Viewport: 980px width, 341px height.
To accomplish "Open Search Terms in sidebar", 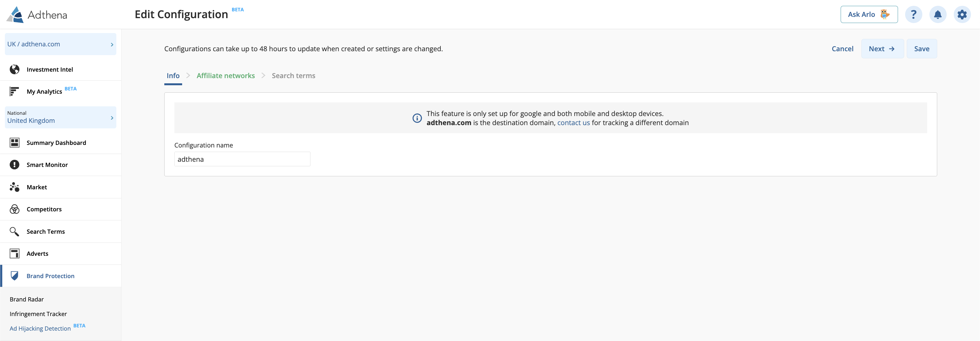I will tap(61, 231).
